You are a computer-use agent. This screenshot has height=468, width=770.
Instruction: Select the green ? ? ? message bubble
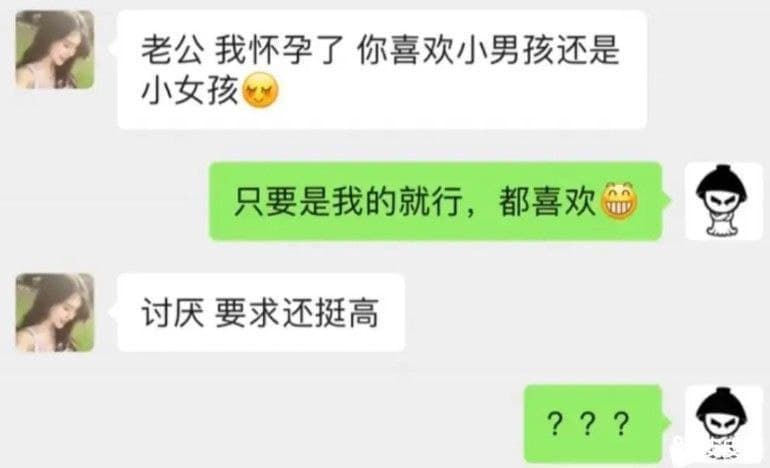click(593, 424)
